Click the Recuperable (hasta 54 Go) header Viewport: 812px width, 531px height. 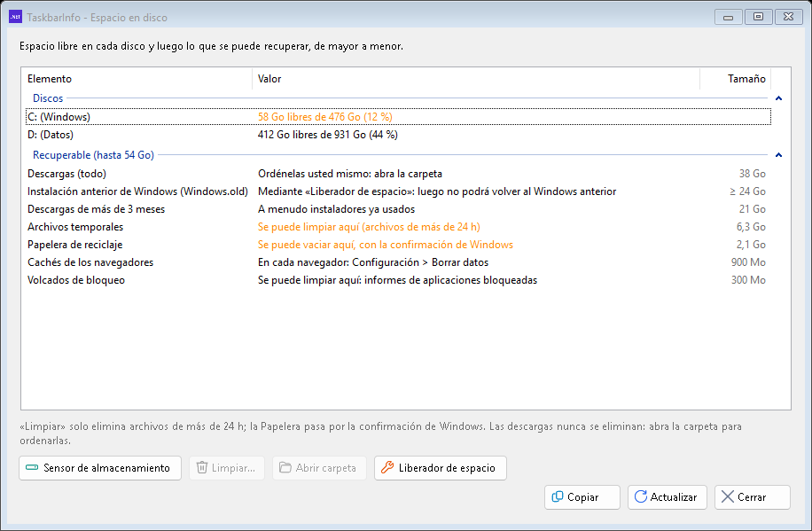[x=93, y=155]
